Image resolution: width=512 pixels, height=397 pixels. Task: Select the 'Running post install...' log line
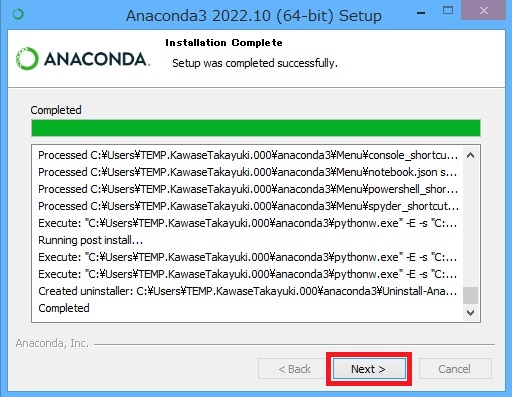[x=90, y=240]
